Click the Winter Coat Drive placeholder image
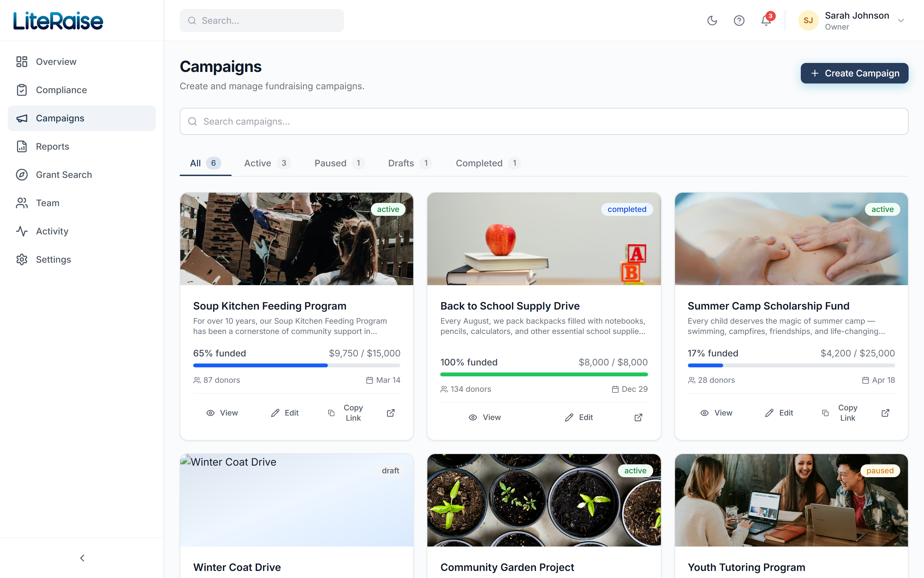Image resolution: width=924 pixels, height=578 pixels. pos(297,500)
